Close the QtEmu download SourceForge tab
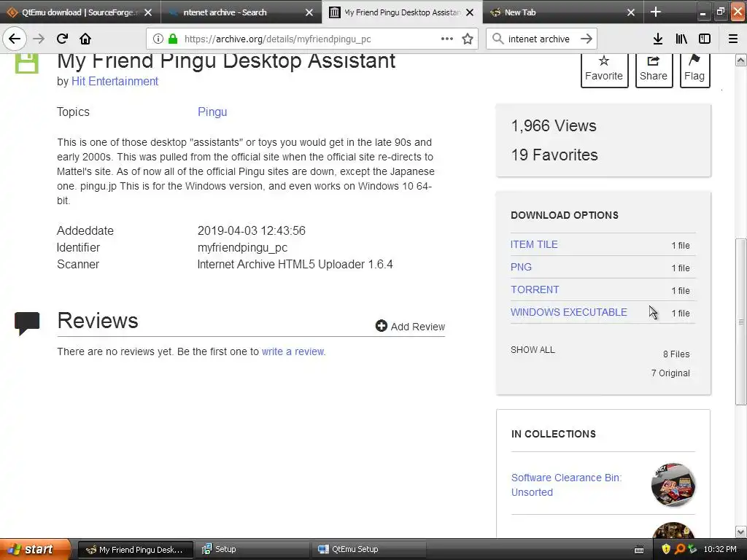Image resolution: width=747 pixels, height=560 pixels. point(148,12)
